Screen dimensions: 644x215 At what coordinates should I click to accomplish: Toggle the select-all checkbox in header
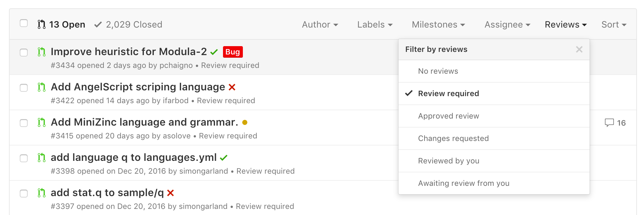click(x=24, y=23)
